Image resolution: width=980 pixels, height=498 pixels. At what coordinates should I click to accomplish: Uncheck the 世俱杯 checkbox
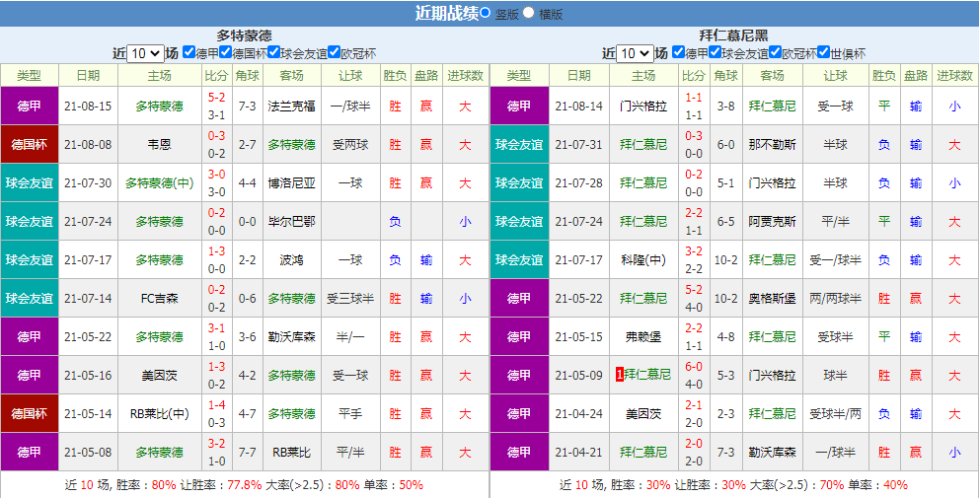point(823,52)
